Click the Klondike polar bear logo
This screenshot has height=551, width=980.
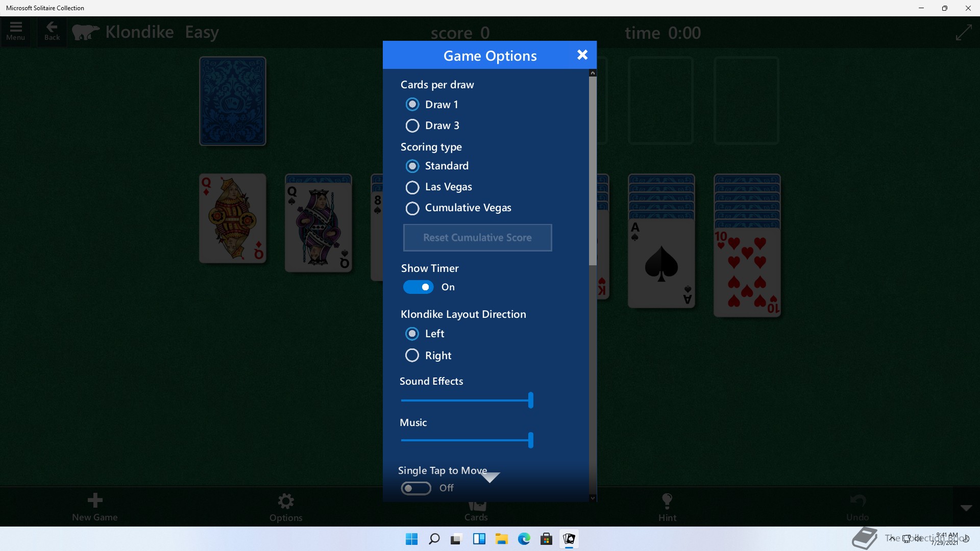point(85,32)
